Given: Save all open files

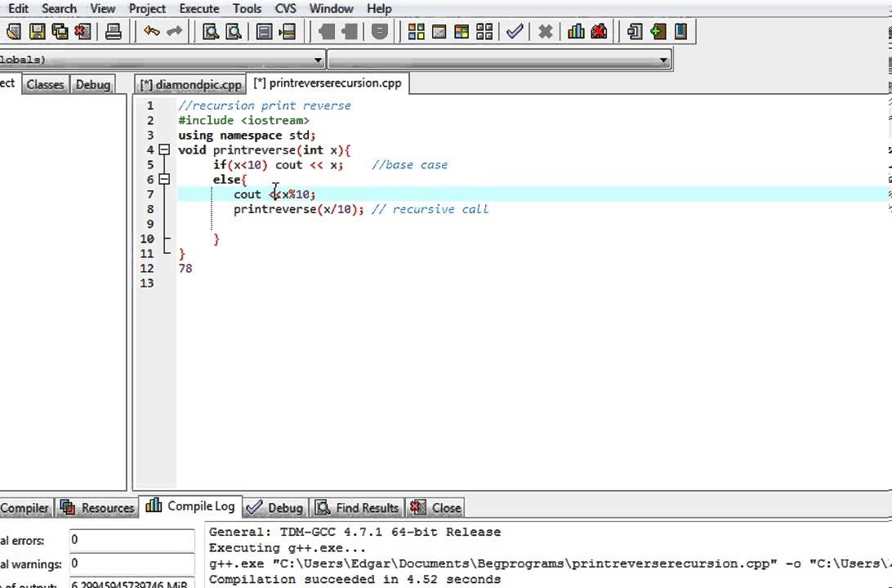Looking at the screenshot, I should pyautogui.click(x=60, y=31).
